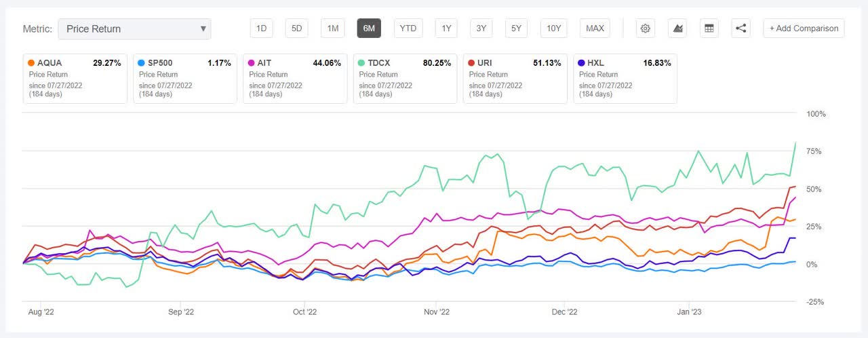Click the 75% y-axis label
Image resolution: width=868 pixels, height=338 pixels.
pos(814,151)
